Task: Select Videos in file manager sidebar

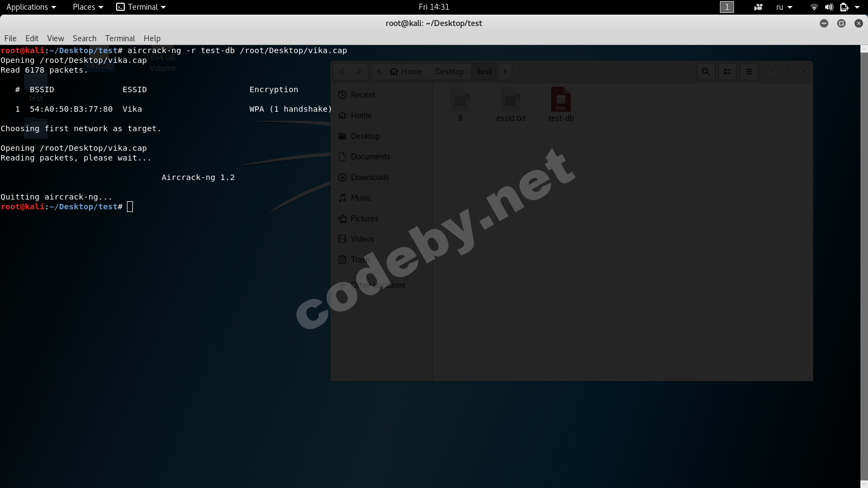Action: 381,239
